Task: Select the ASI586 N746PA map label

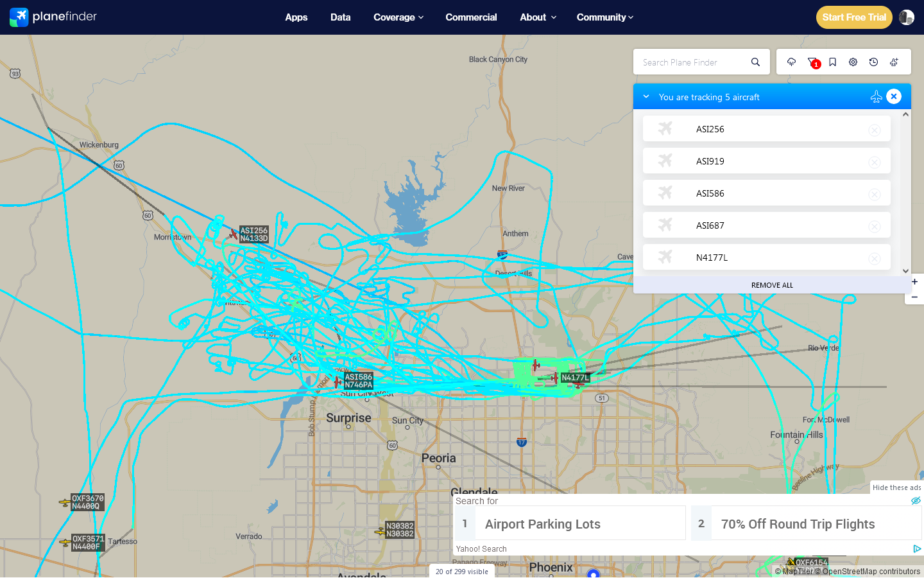Action: point(359,381)
